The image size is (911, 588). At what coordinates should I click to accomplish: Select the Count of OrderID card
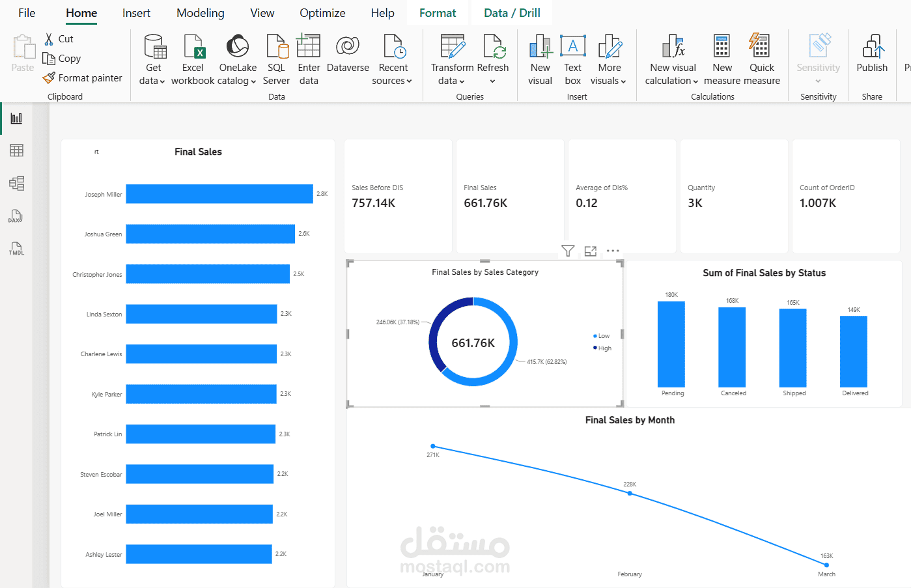click(846, 196)
